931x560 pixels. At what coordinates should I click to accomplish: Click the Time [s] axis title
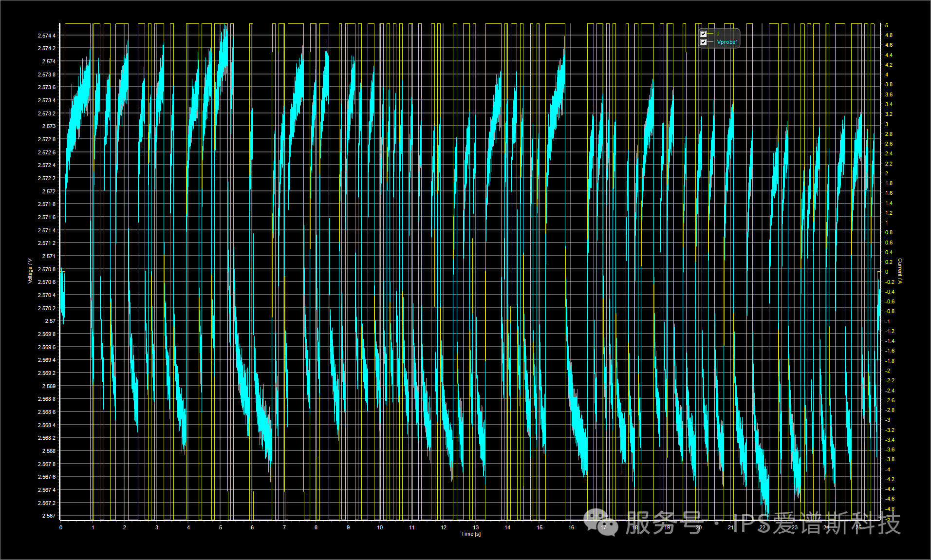coord(471,534)
